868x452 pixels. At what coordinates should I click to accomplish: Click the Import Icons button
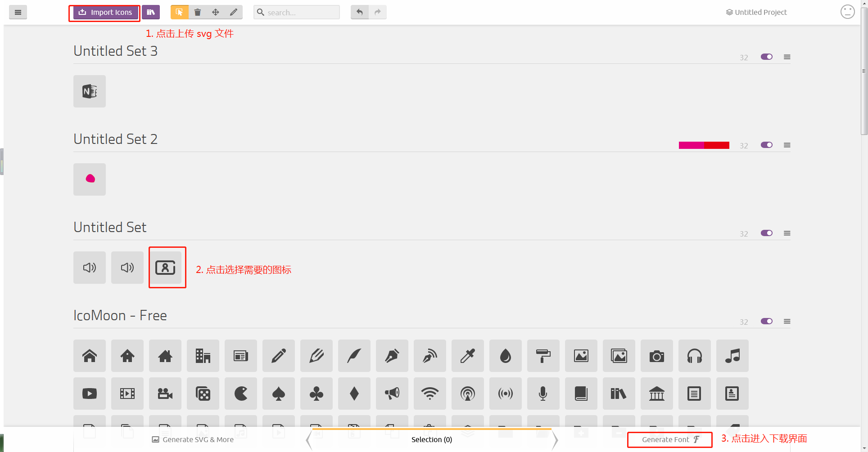point(106,12)
